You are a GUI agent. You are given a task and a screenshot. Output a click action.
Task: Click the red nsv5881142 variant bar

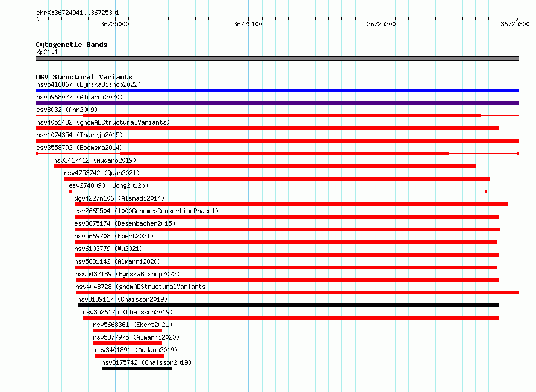click(286, 267)
